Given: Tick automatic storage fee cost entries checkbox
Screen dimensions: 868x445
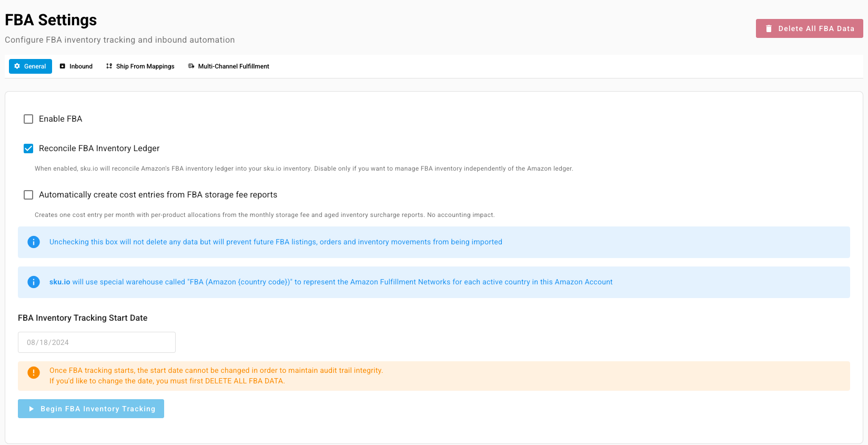Looking at the screenshot, I should point(28,195).
